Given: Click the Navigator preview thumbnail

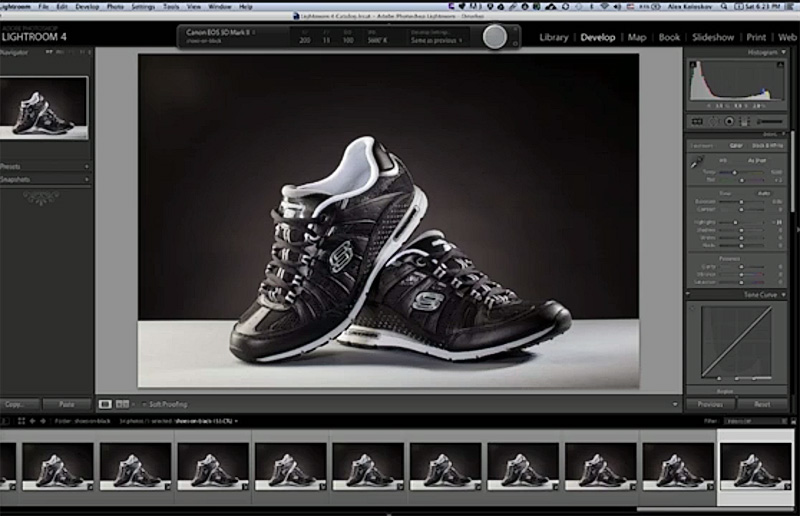Looking at the screenshot, I should (44, 108).
